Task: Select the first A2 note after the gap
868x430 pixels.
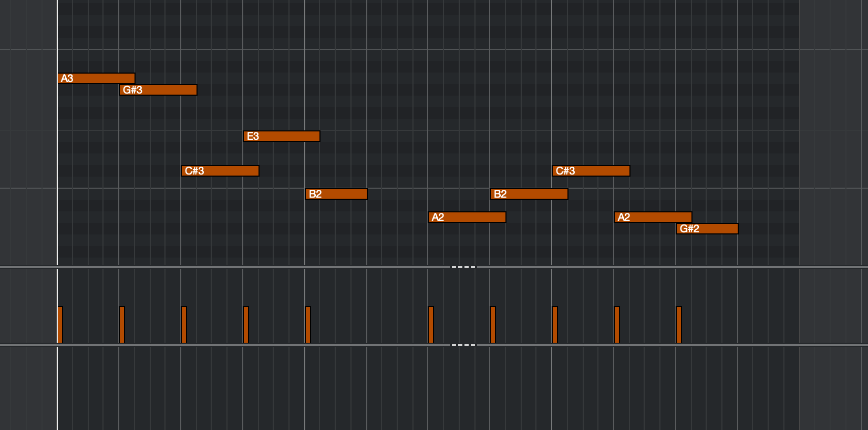Action: [x=467, y=217]
